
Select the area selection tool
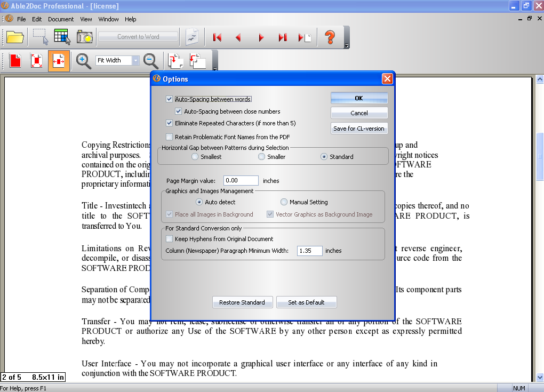point(40,37)
